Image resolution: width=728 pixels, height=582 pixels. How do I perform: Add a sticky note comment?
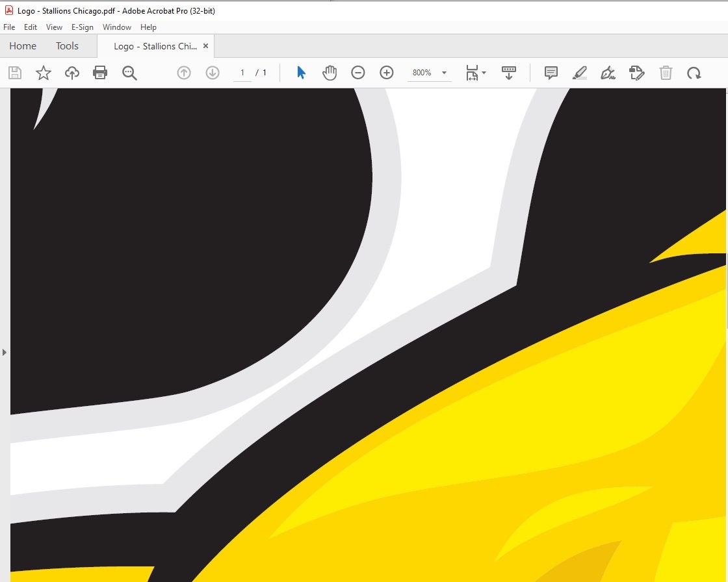551,73
